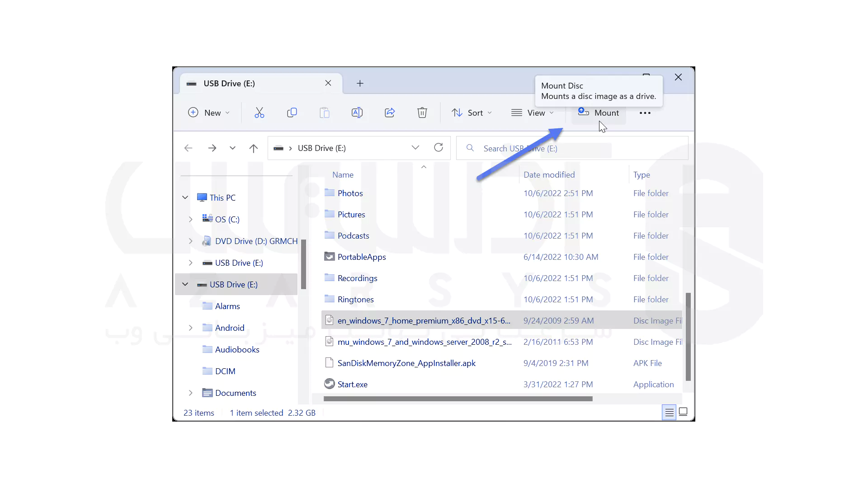Refresh the USB Drive folder view
The width and height of the screenshot is (868, 488).
[x=439, y=148]
